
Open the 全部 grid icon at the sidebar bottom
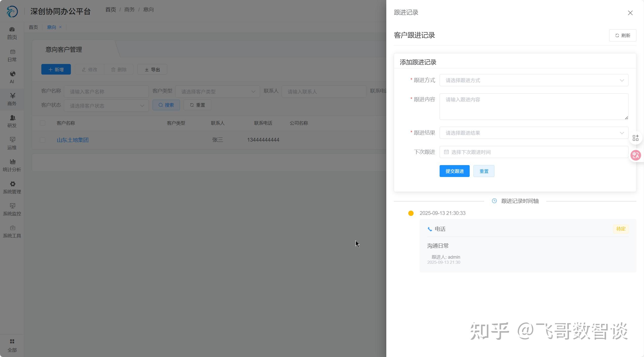click(12, 341)
